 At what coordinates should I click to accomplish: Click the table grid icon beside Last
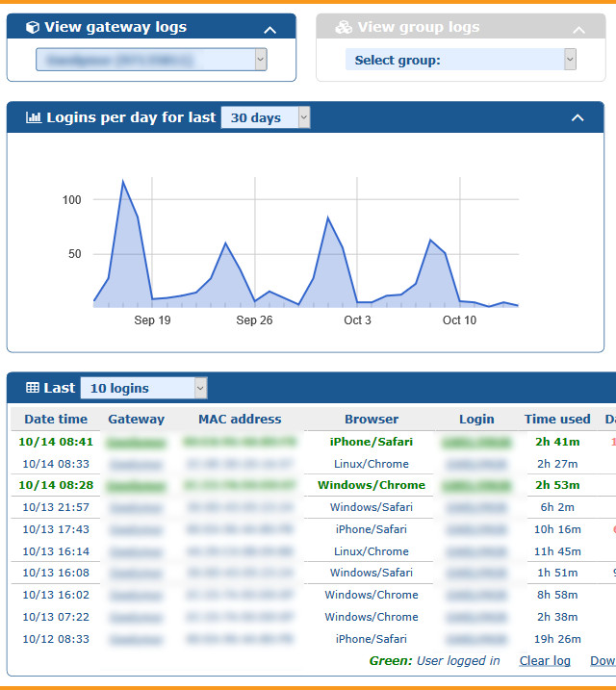click(x=33, y=388)
